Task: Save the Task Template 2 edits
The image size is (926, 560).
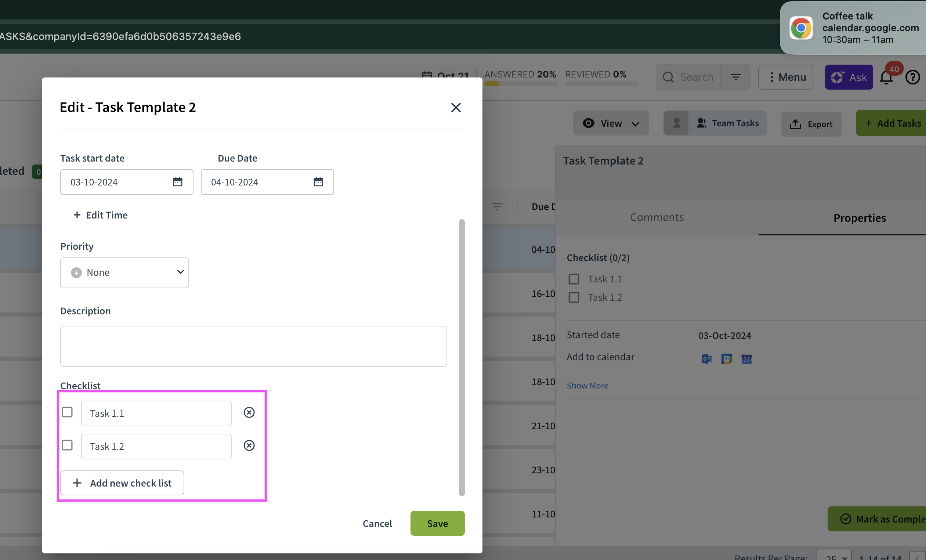Action: pos(437,523)
